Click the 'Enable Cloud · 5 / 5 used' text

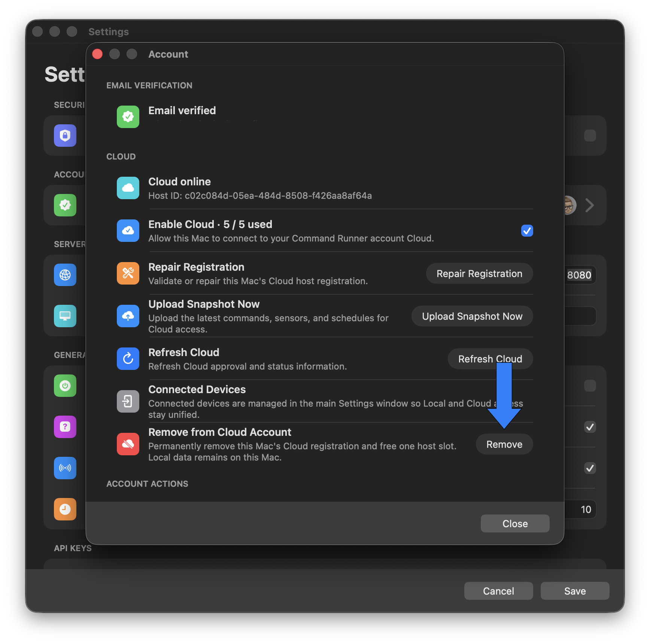210,224
